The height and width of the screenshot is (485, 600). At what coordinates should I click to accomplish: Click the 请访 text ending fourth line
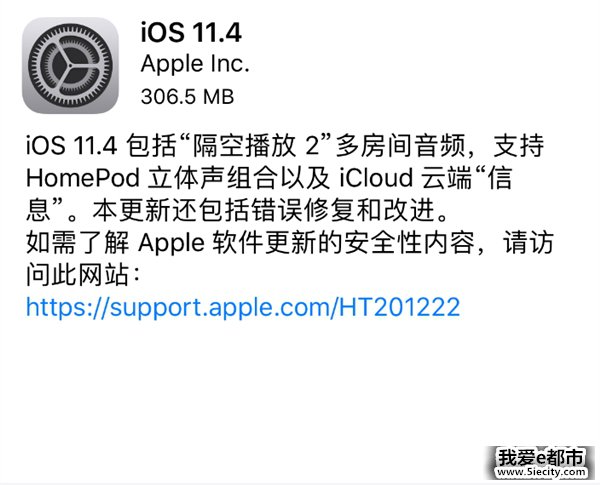528,243
